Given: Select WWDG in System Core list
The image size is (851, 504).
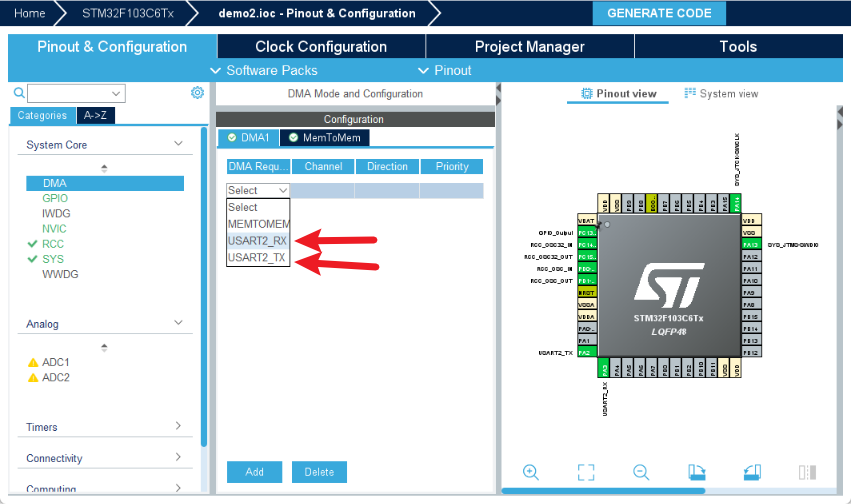Looking at the screenshot, I should pos(60,275).
